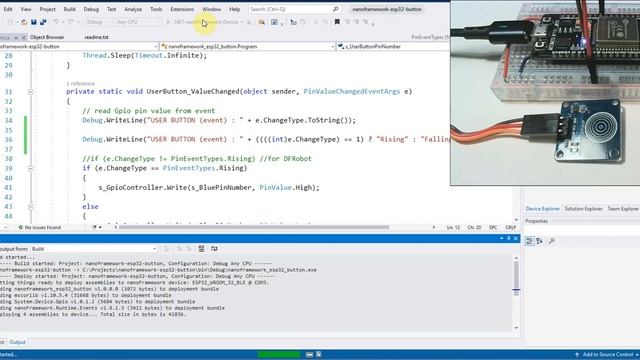Screen dimensions: 640x360
Task: Click the 1 reference CodeLens link
Action: [80, 84]
